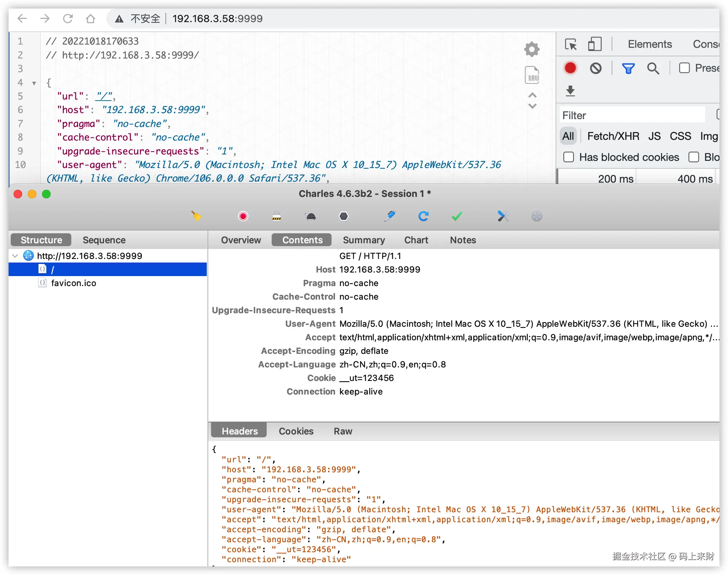728x575 pixels.
Task: Open the Cookies tab below the request
Action: 296,431
